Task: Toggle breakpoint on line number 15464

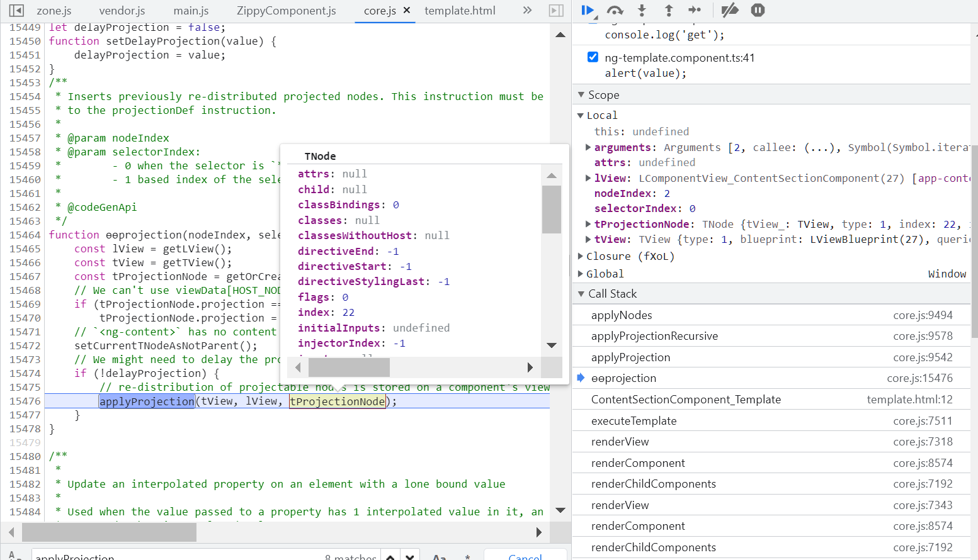Action: point(25,235)
